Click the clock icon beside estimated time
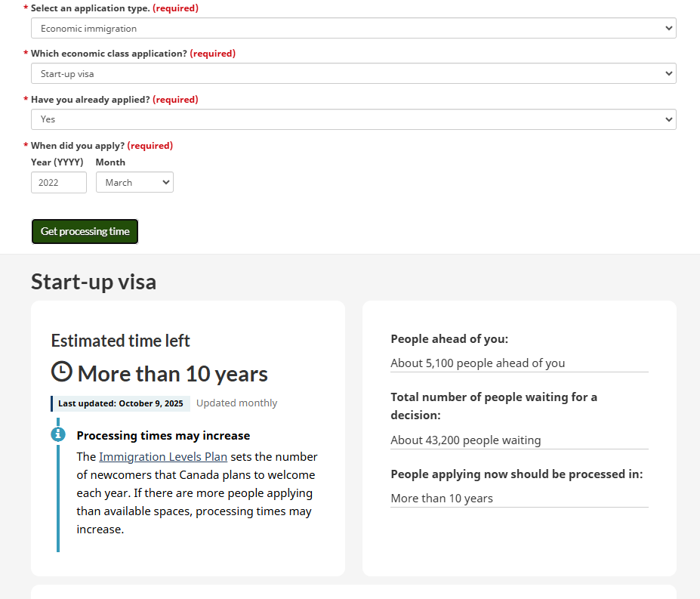Screen dimensions: 700x599 (x=62, y=372)
